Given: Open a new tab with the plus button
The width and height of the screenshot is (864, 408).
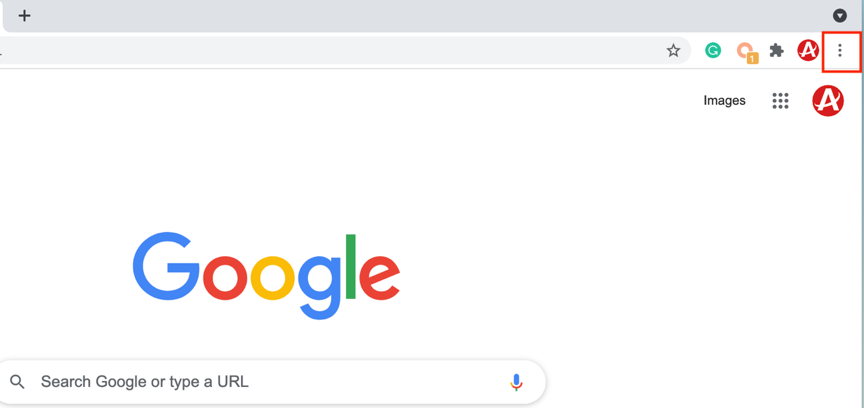Looking at the screenshot, I should 24,15.
